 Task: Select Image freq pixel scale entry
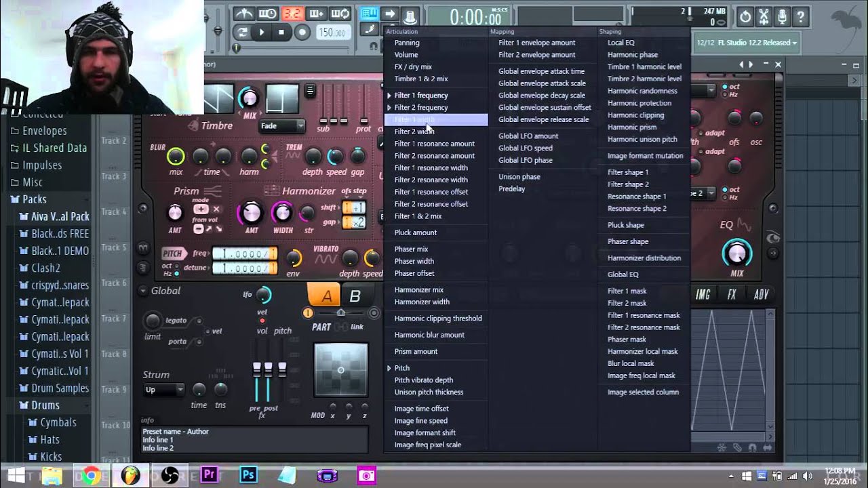(x=427, y=445)
